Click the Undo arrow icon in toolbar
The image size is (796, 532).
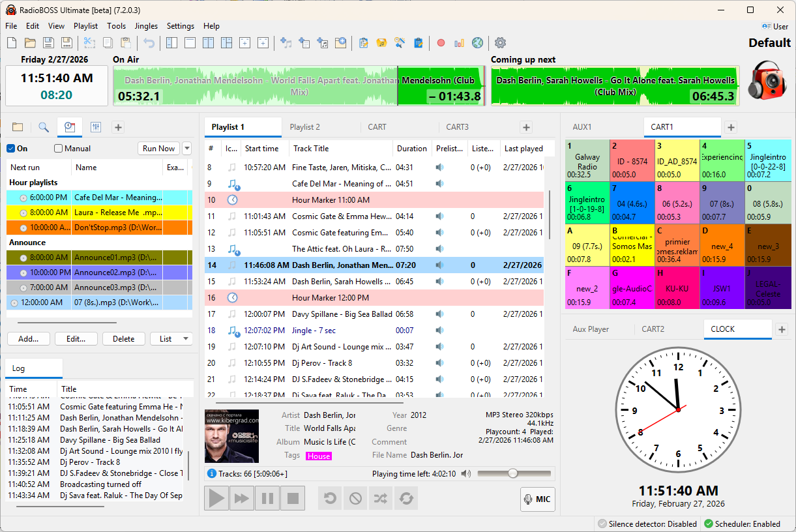click(x=149, y=43)
